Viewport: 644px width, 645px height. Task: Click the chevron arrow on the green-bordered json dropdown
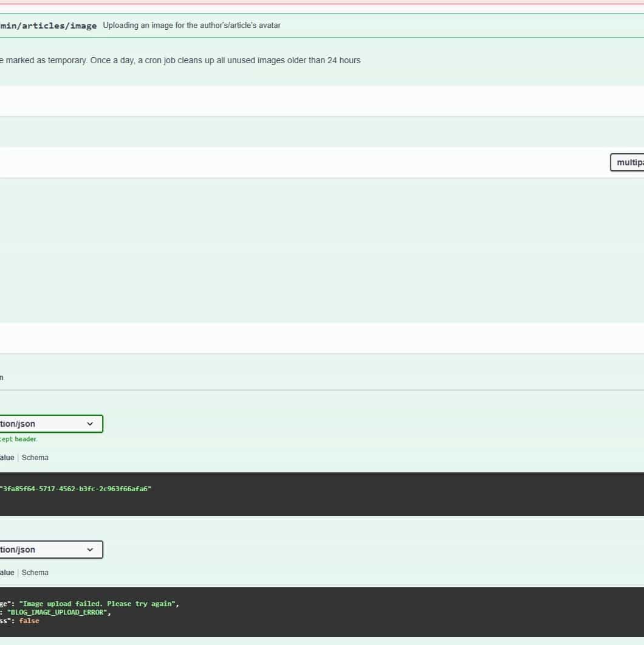pyautogui.click(x=90, y=424)
